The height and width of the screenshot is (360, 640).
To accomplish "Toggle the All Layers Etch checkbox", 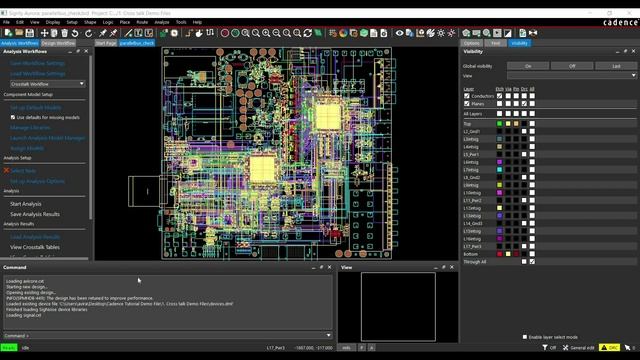I will (499, 113).
